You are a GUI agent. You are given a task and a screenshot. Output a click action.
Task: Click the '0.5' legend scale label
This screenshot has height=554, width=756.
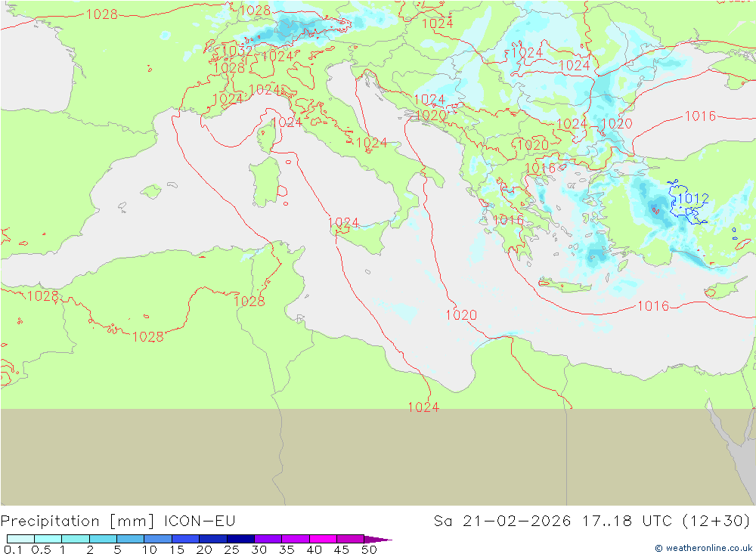tap(41, 549)
